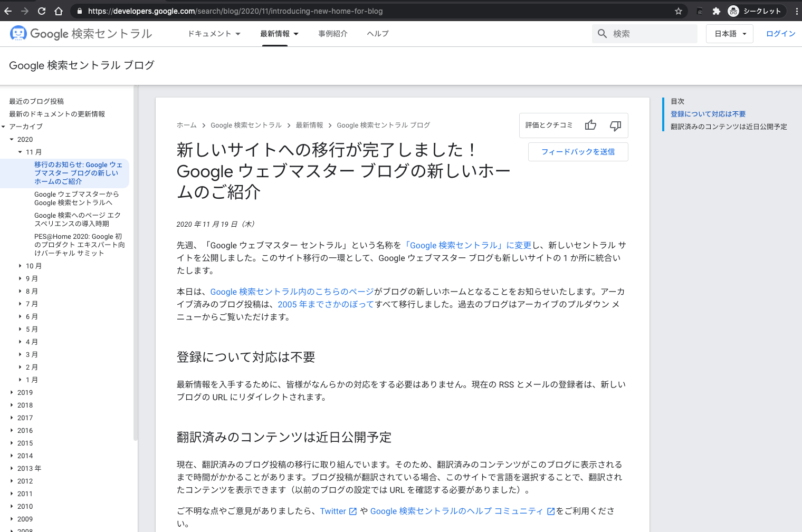Expand the 2013 年 archive year

[12, 468]
